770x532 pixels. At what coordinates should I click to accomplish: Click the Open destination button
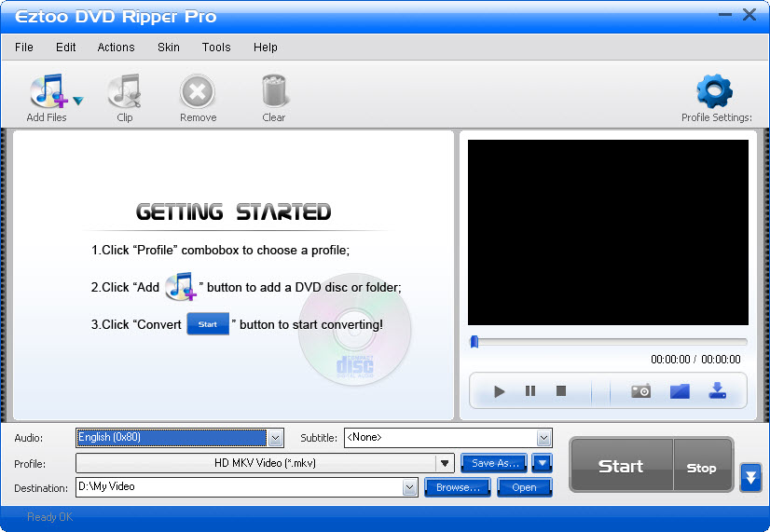coord(525,487)
